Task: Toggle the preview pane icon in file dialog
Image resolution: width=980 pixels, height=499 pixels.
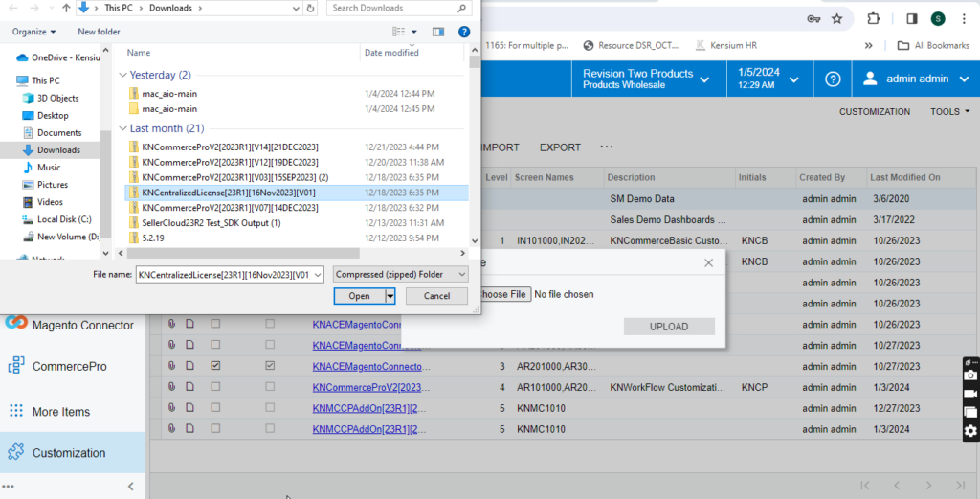Action: 438,32
